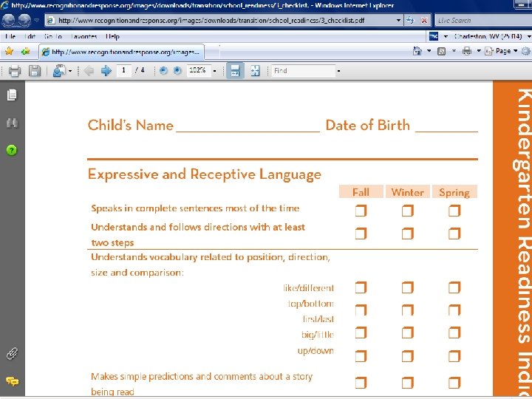Screen dimensions: 532x399
Task: Click the 102% zoom value field
Action: click(x=199, y=71)
